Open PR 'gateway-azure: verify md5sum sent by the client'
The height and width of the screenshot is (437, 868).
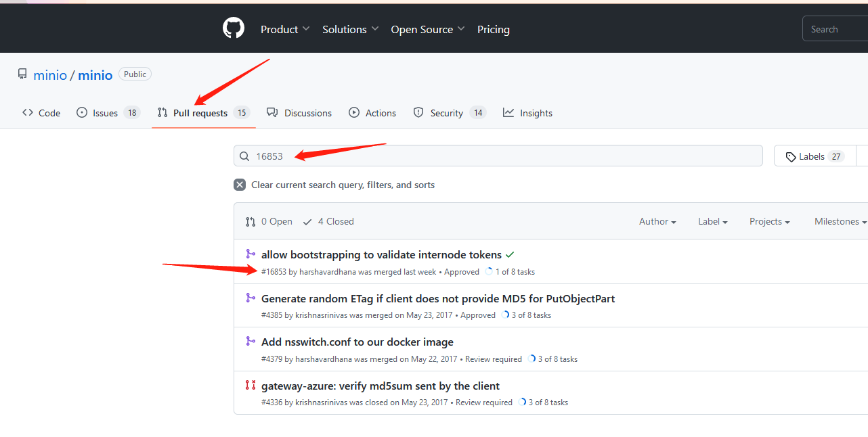[381, 386]
